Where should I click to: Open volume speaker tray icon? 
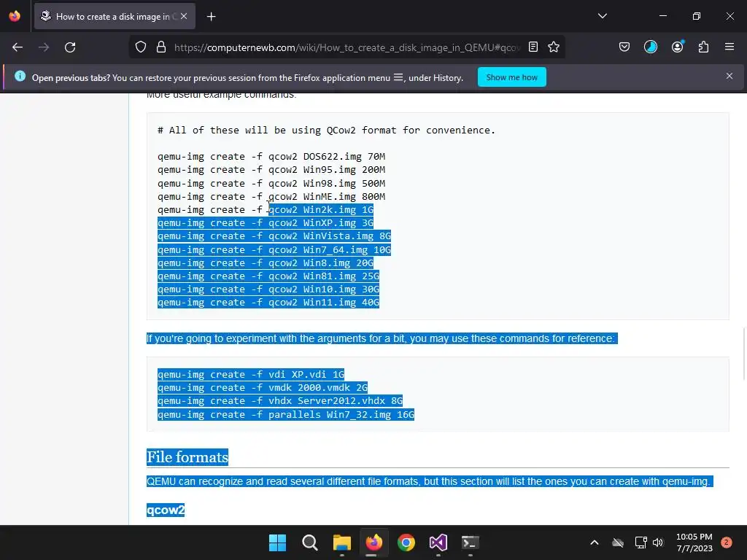658,542
